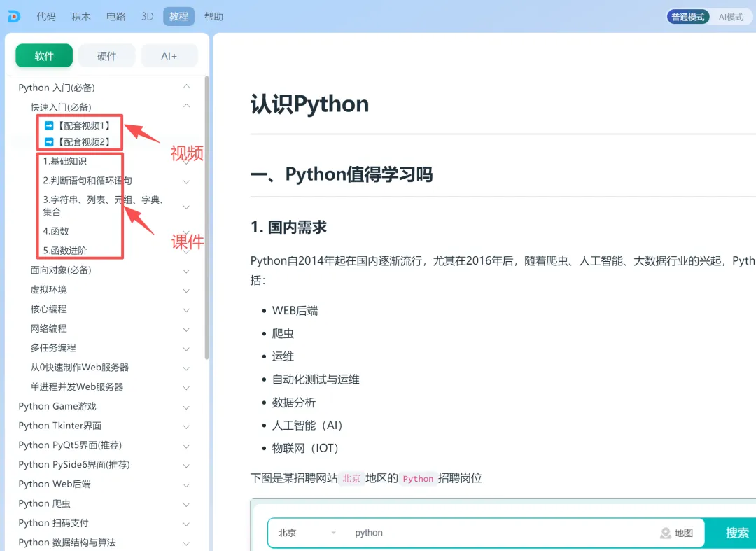The image size is (756, 551).
Task: Open the 代码 menu
Action: (x=46, y=16)
